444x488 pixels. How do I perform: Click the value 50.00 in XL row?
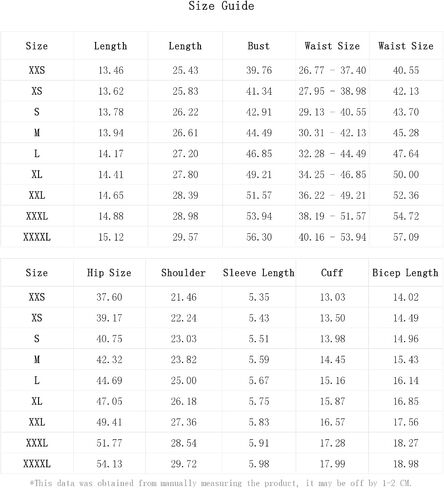point(406,174)
